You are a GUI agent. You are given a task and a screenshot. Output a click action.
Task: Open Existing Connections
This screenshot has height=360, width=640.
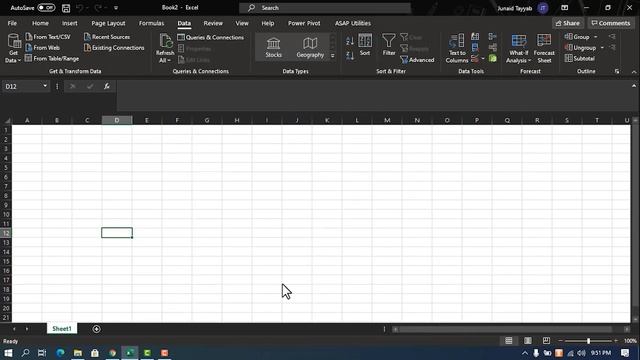114,48
